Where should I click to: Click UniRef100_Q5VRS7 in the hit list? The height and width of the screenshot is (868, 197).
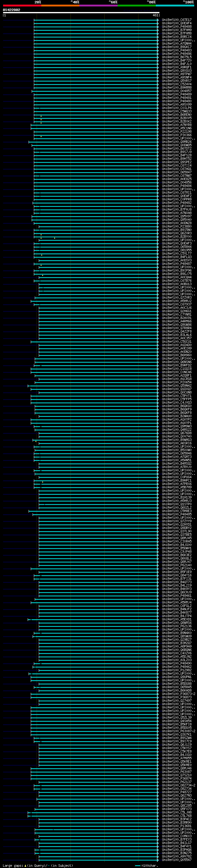point(176,81)
